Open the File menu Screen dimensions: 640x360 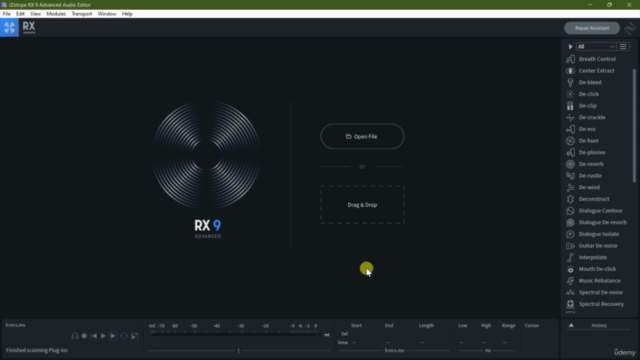coord(7,14)
